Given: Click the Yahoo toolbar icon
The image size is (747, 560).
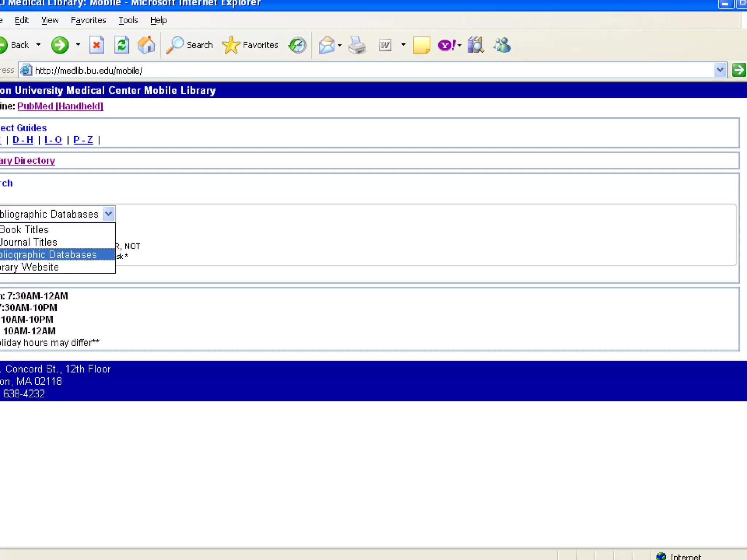Looking at the screenshot, I should click(x=446, y=45).
